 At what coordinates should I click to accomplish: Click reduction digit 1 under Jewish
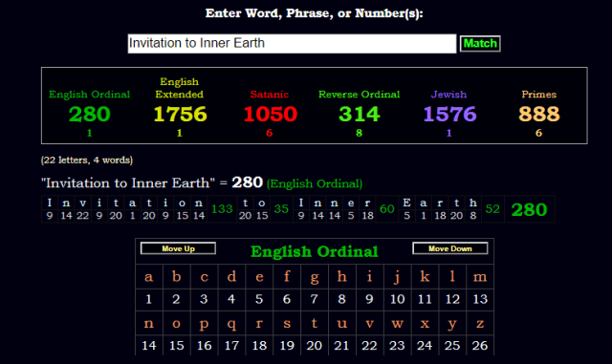[x=448, y=133]
